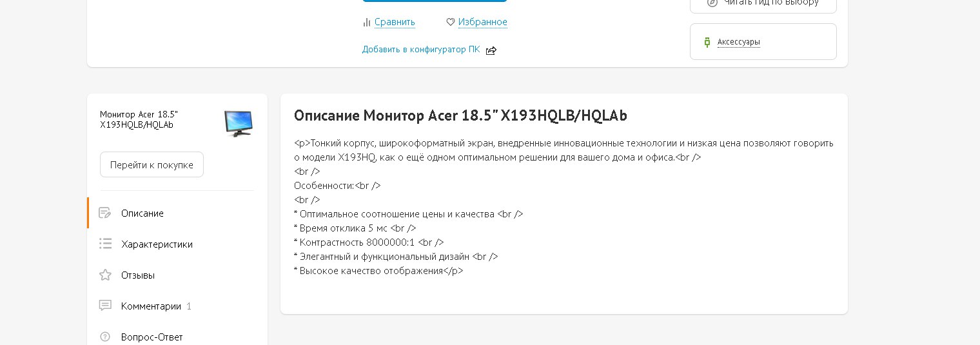Open the Сравнить compare link
Image resolution: width=980 pixels, height=345 pixels.
[x=395, y=22]
